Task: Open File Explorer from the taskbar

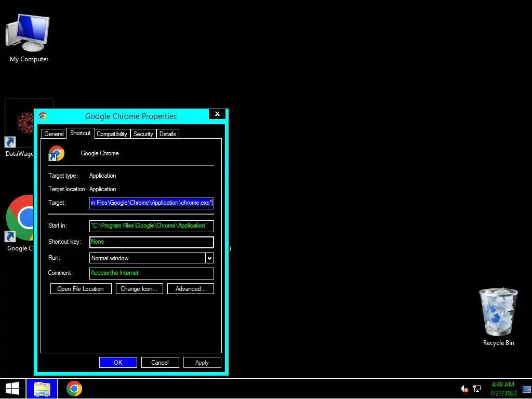Action: coord(42,389)
